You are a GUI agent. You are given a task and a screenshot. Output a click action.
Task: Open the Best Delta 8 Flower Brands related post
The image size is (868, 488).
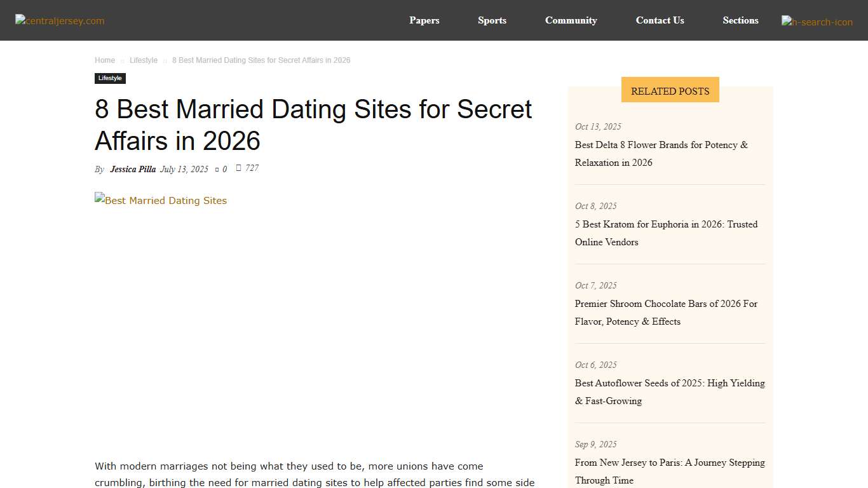pos(661,154)
